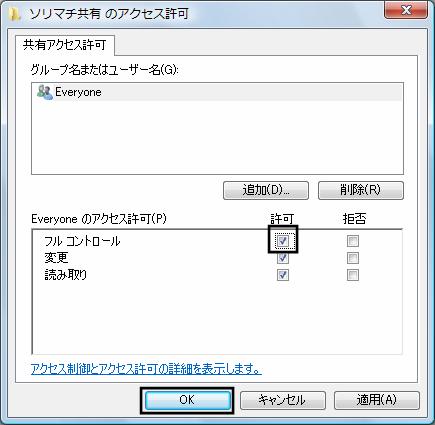Toggle 読み取り allow checkbox

click(x=283, y=275)
